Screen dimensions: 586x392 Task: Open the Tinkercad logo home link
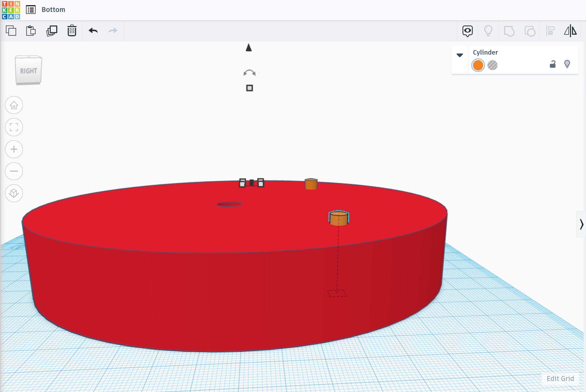11,10
